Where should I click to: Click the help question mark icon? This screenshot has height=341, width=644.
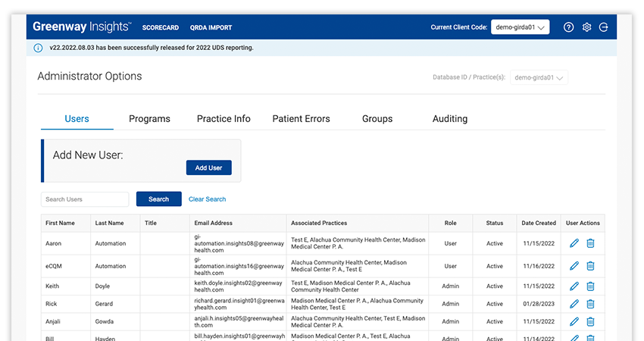(x=568, y=27)
